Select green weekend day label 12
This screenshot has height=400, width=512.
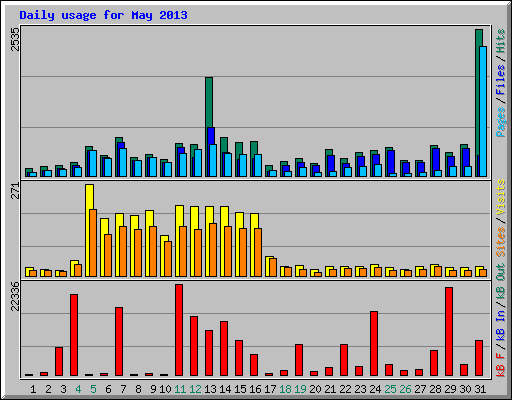tap(195, 389)
